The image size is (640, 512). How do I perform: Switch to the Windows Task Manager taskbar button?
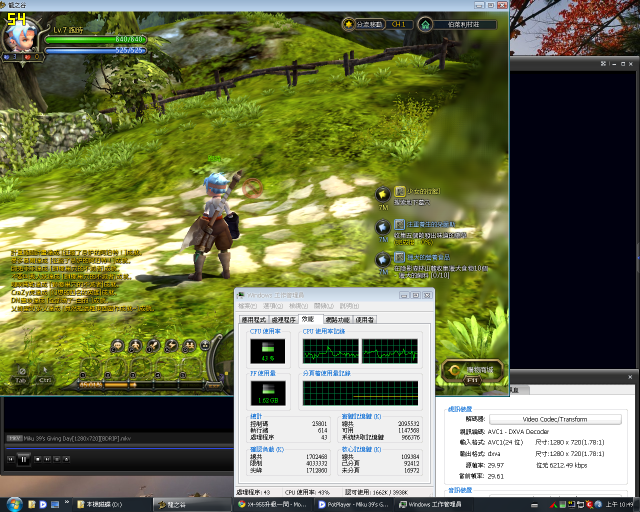[x=434, y=505]
